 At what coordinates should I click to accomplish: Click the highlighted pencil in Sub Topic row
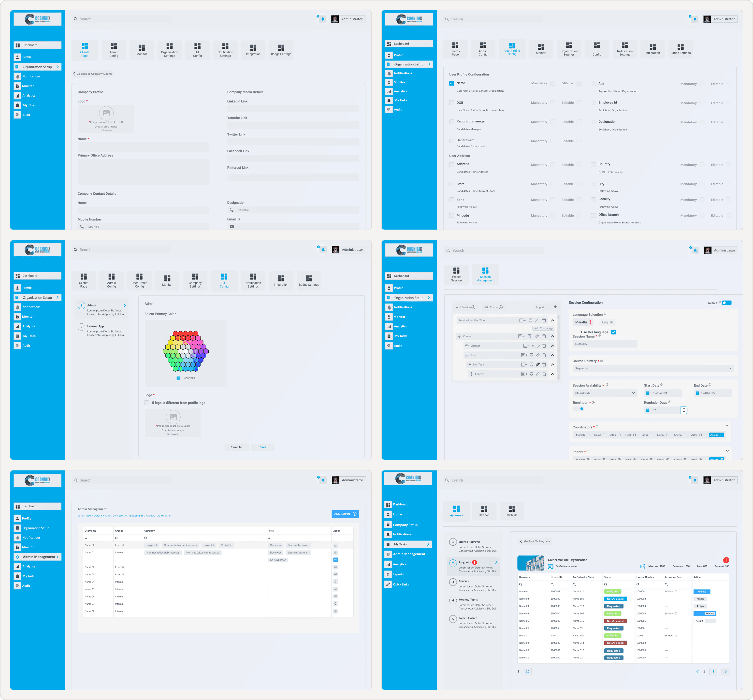pos(537,365)
